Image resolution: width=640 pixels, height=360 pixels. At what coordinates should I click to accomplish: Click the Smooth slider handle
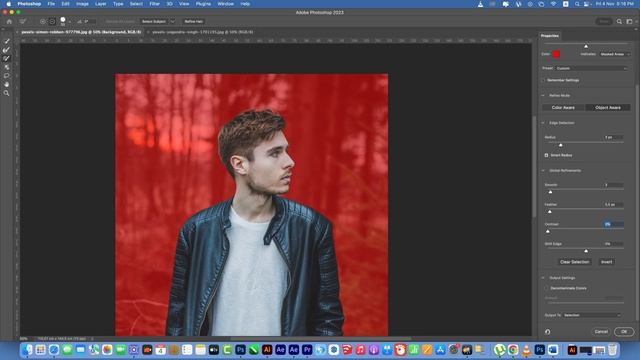coord(550,192)
